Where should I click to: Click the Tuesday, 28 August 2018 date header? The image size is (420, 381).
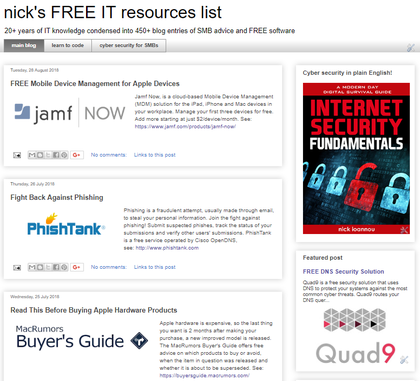(x=34, y=70)
